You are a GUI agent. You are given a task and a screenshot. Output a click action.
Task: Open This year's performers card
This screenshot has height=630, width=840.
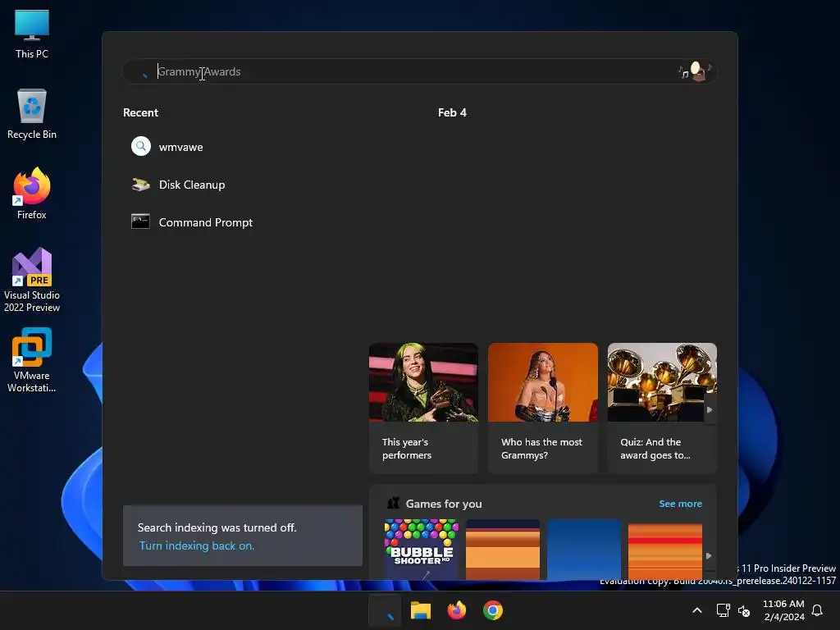[x=423, y=409]
